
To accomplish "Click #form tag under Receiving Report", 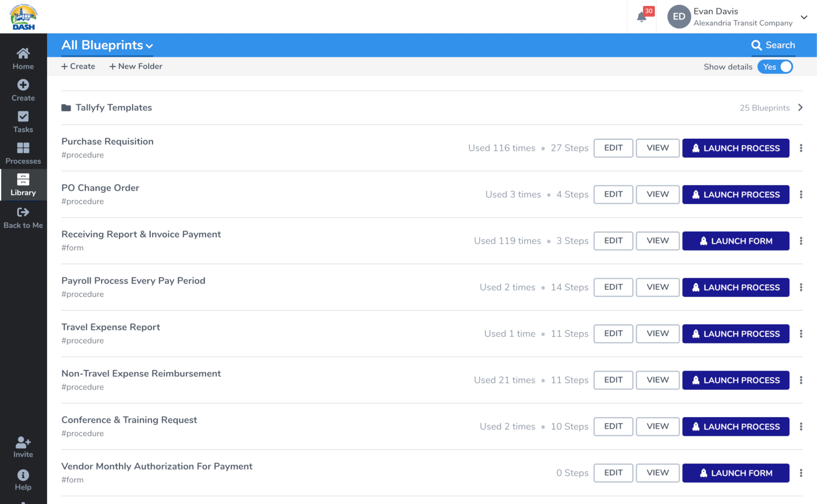I will coord(72,248).
